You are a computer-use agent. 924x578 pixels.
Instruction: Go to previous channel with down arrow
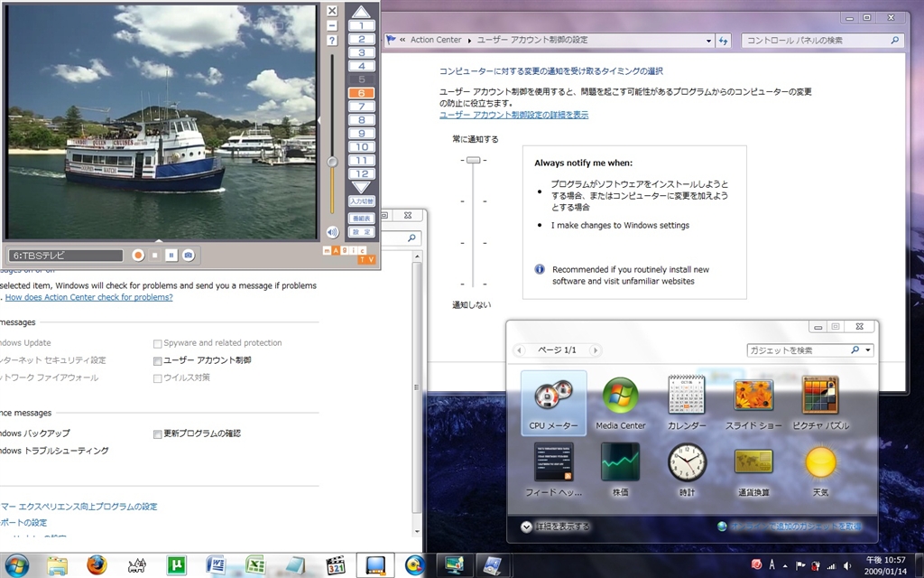tap(361, 188)
